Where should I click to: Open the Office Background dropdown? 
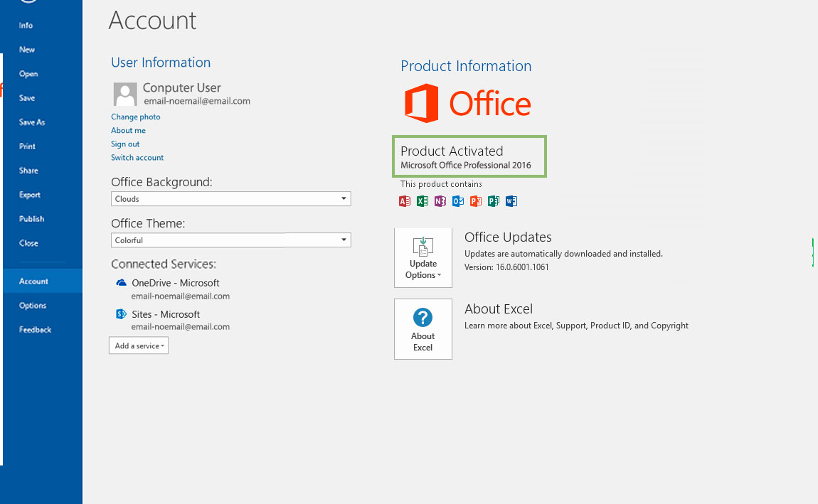click(x=230, y=199)
